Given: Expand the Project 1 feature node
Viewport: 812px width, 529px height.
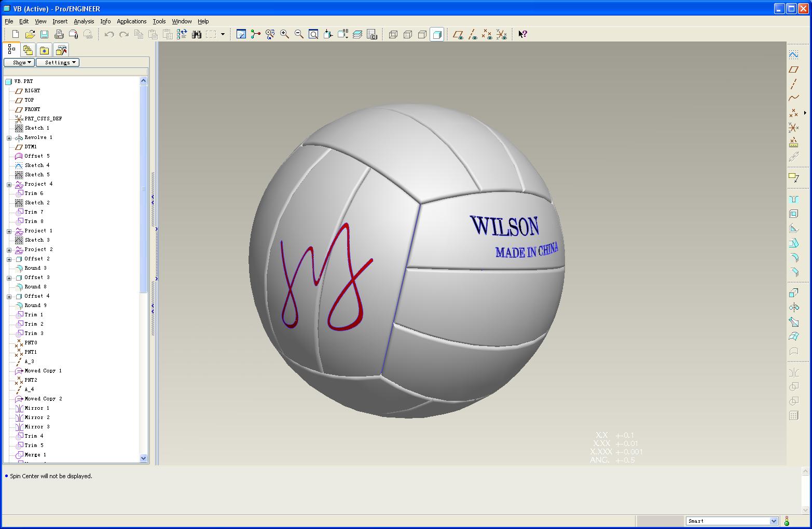Looking at the screenshot, I should [x=9, y=231].
